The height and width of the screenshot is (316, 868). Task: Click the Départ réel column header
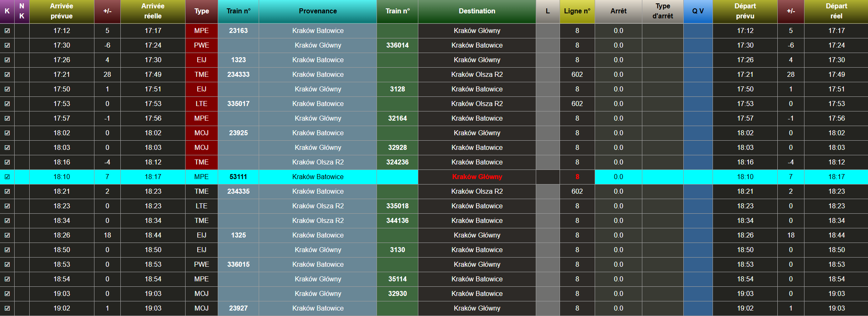click(x=836, y=11)
